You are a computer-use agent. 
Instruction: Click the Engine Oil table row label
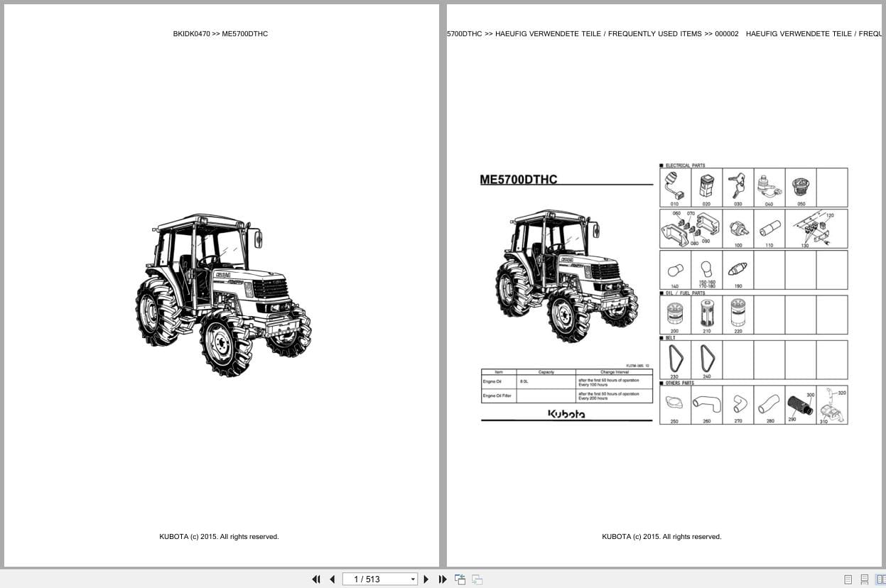[x=493, y=381]
